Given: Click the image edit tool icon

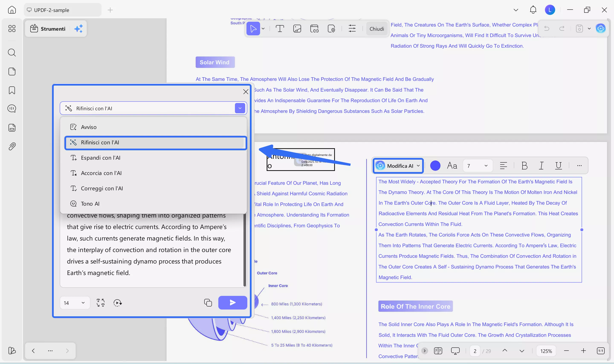Looking at the screenshot, I should pyautogui.click(x=297, y=29).
